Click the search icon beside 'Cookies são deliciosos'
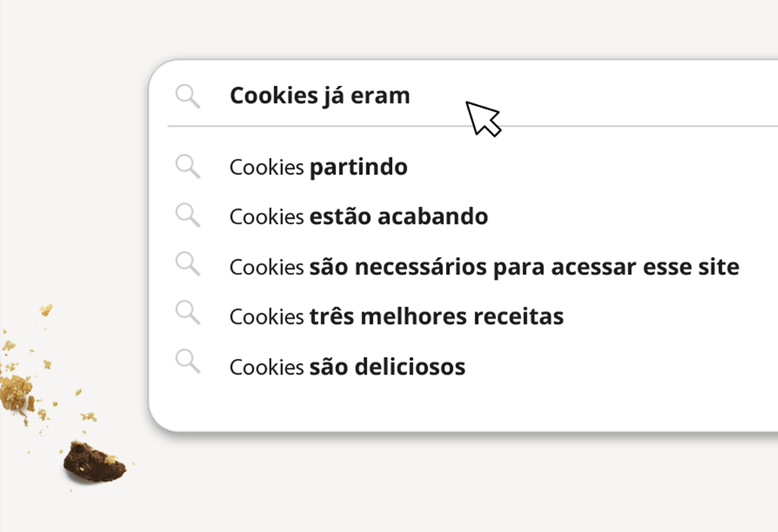 point(188,363)
